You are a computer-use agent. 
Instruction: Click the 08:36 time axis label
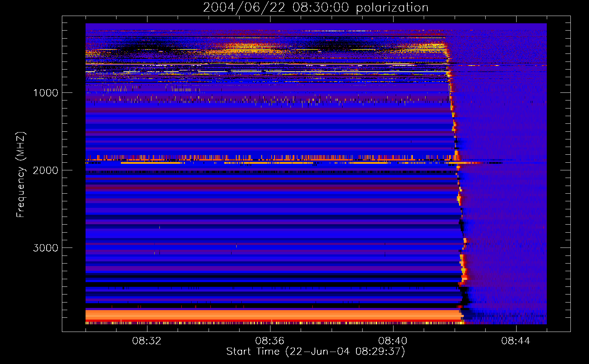point(270,341)
